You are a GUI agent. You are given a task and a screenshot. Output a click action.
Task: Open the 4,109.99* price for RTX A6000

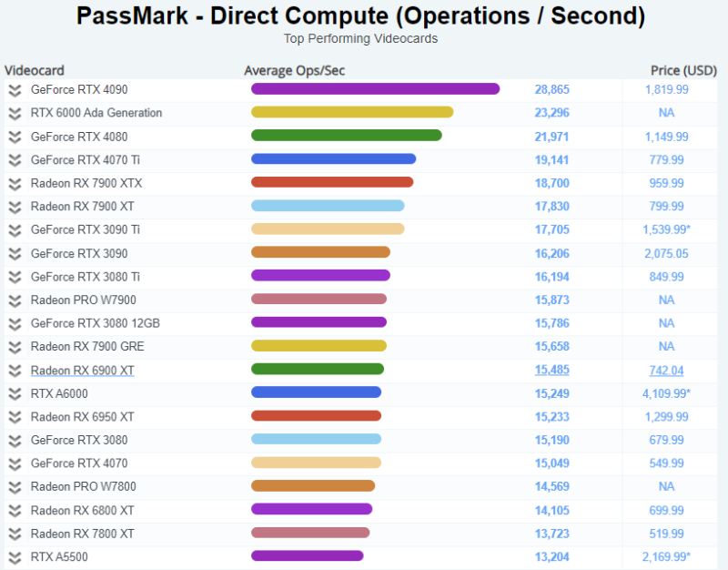(x=667, y=393)
